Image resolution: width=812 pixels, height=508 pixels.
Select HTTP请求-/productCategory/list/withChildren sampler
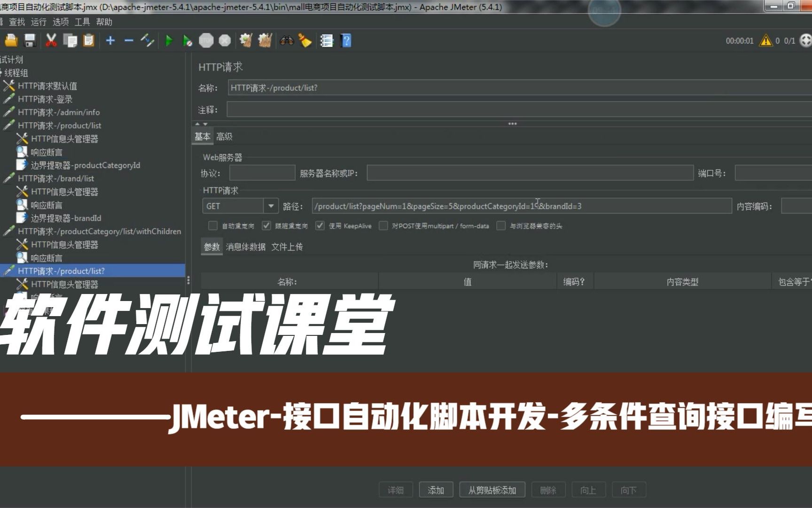[99, 231]
